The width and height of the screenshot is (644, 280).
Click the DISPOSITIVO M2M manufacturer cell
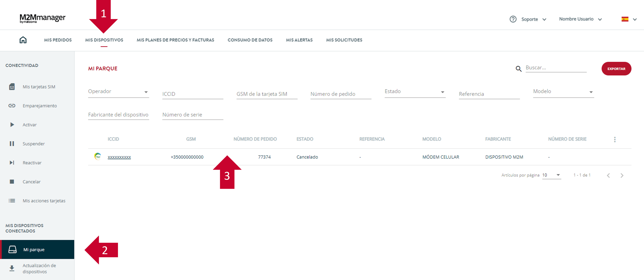tap(504, 157)
